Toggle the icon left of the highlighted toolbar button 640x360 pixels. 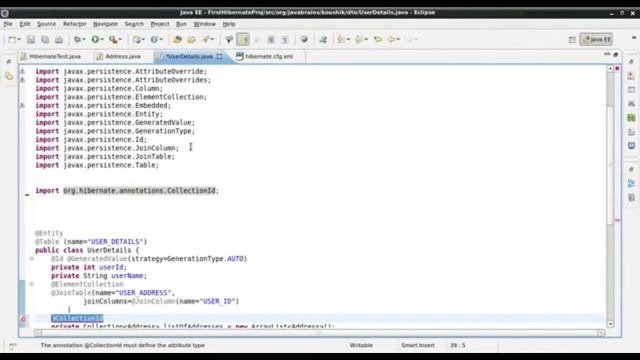tap(229, 40)
